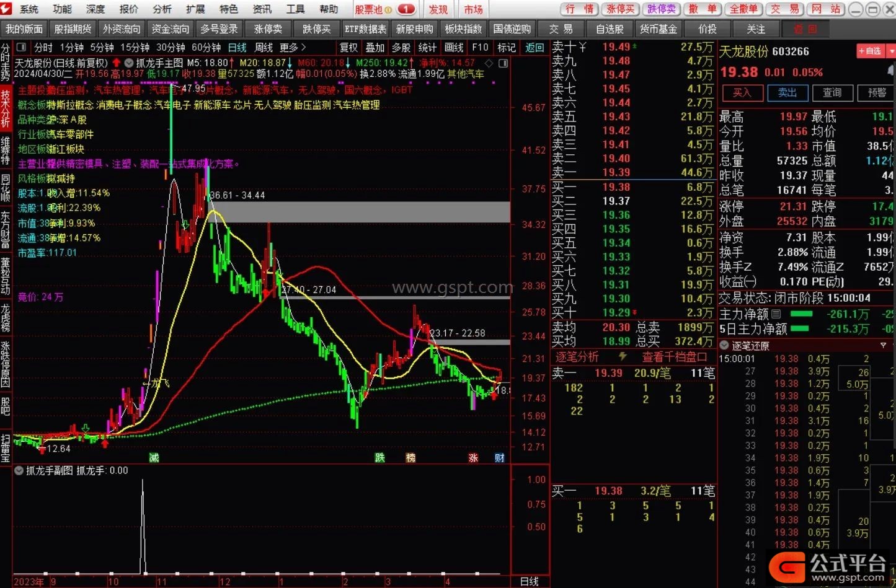Open 自选股 toolbar item
Screen dimensions: 896x588
click(x=610, y=29)
